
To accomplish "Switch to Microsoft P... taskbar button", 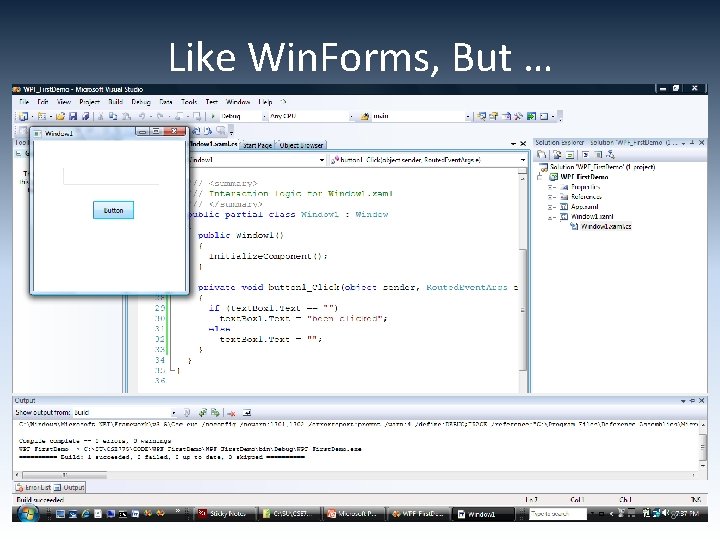I will pos(353,514).
